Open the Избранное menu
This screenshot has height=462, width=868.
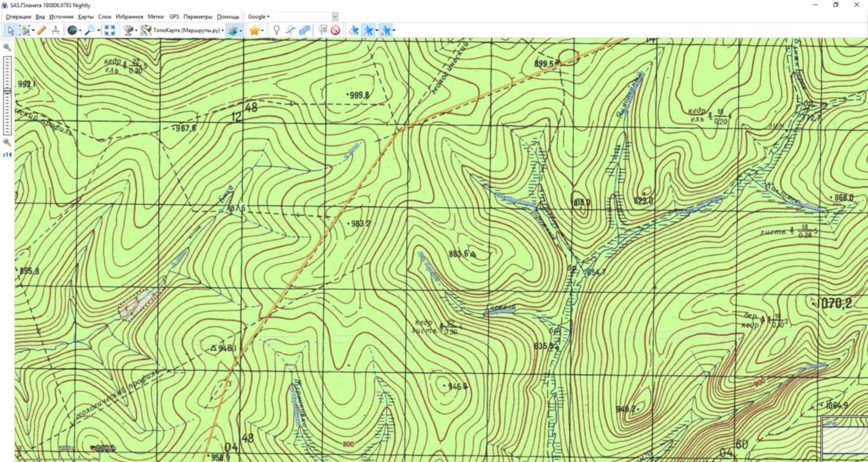pyautogui.click(x=129, y=17)
